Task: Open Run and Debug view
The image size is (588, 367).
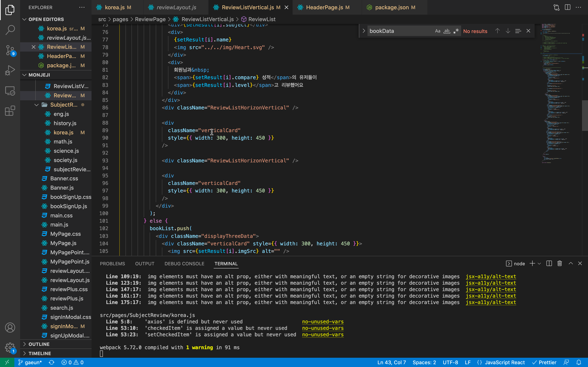Action: pyautogui.click(x=10, y=70)
